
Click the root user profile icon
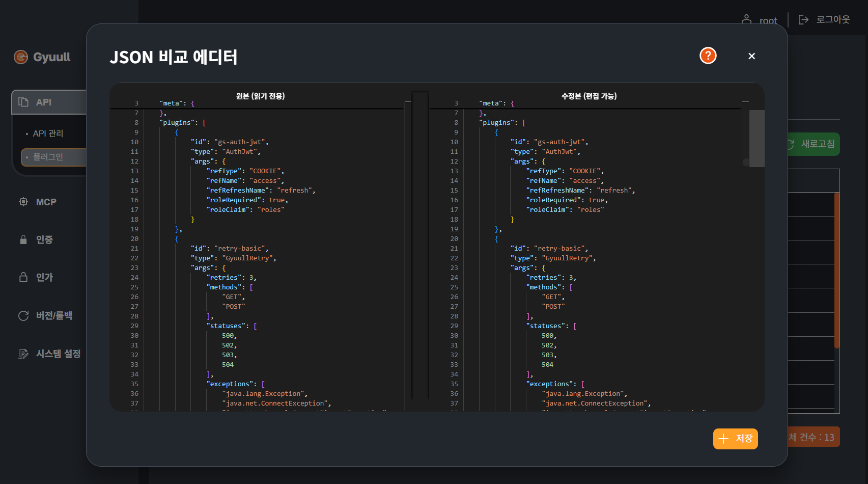[x=746, y=20]
